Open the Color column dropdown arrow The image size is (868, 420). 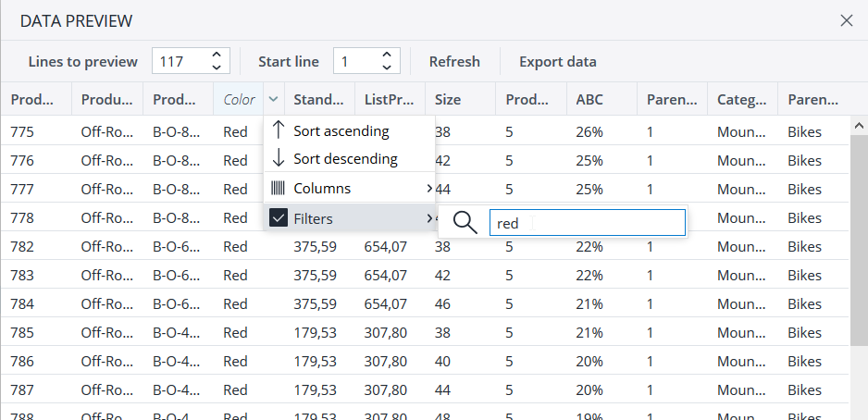tap(273, 100)
